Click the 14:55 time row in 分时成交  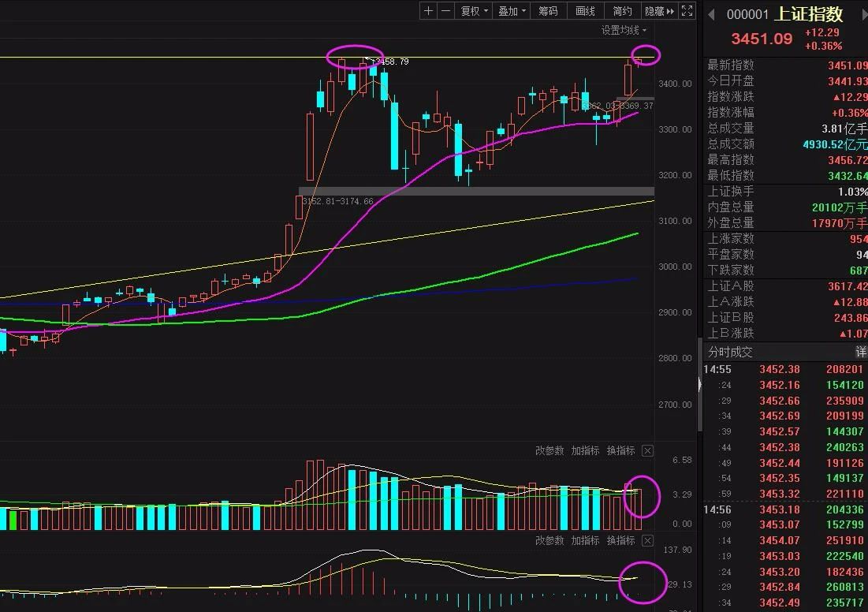785,369
